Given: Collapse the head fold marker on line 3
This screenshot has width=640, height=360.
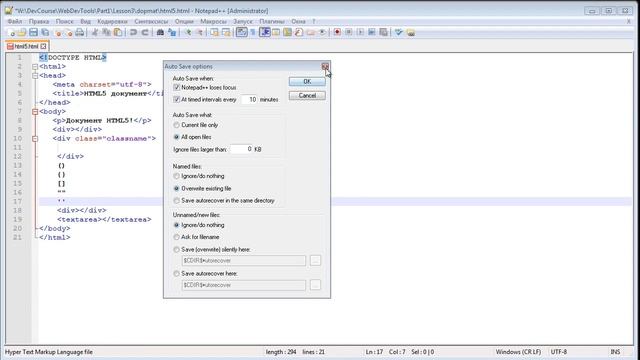Looking at the screenshot, I should click(35, 76).
